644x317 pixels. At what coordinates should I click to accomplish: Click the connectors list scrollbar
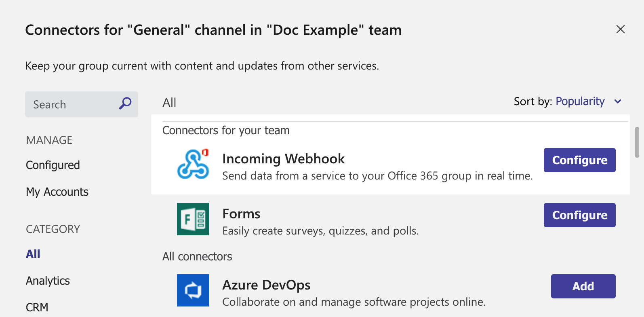tap(637, 142)
